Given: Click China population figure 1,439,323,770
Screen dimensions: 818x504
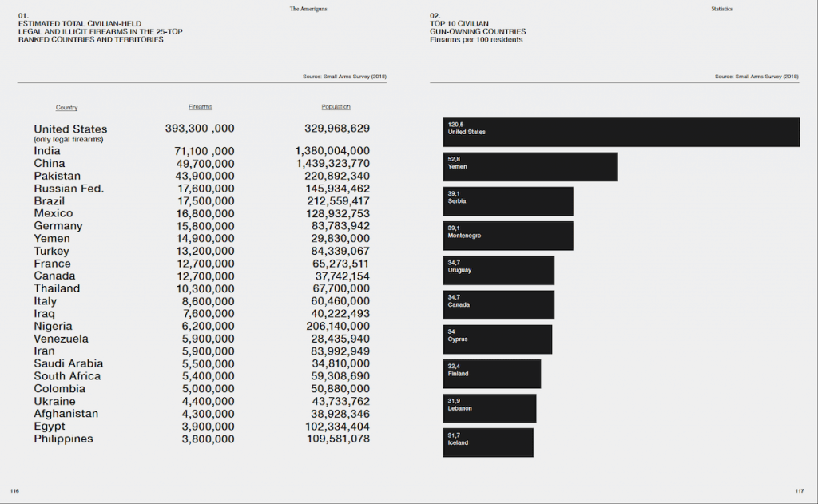Looking at the screenshot, I should [333, 163].
